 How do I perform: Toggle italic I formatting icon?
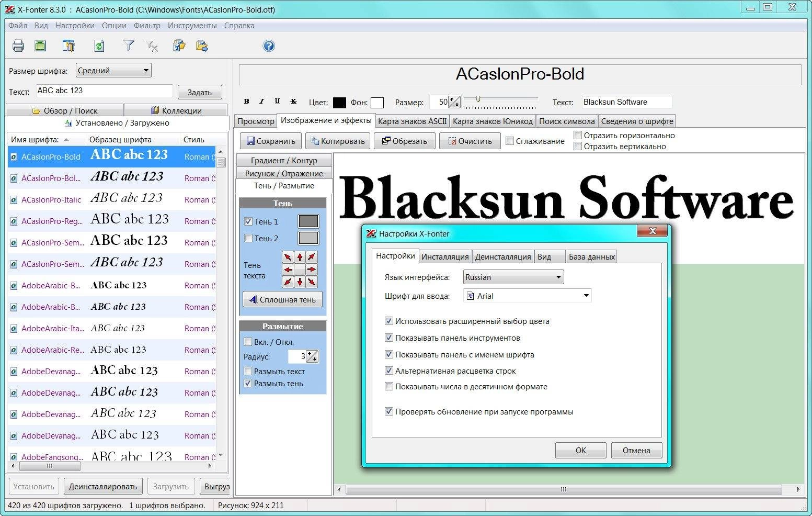[261, 102]
